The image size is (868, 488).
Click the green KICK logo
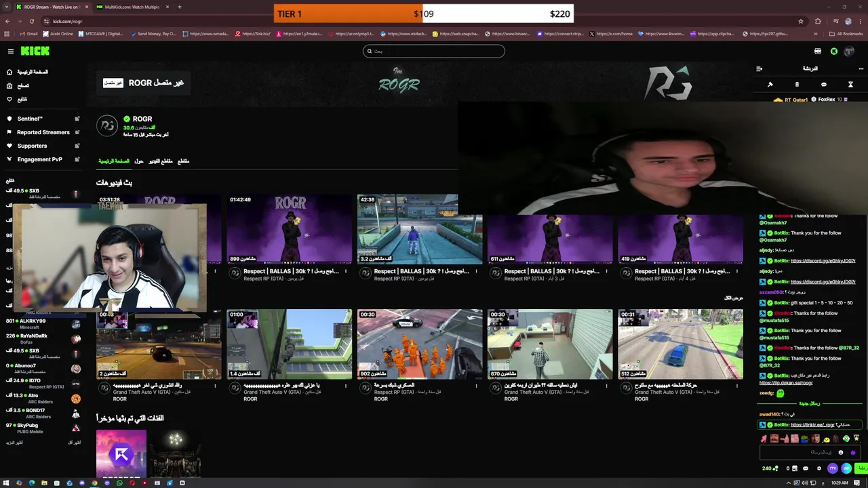pyautogui.click(x=35, y=51)
